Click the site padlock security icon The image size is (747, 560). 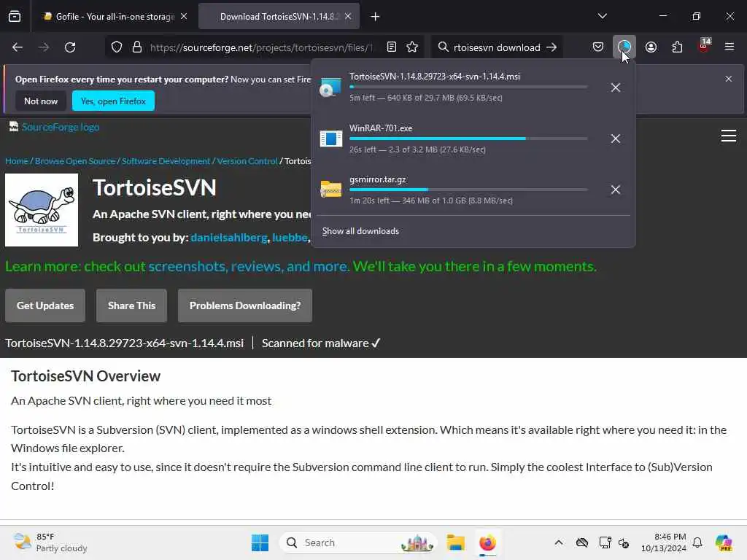[x=137, y=47]
